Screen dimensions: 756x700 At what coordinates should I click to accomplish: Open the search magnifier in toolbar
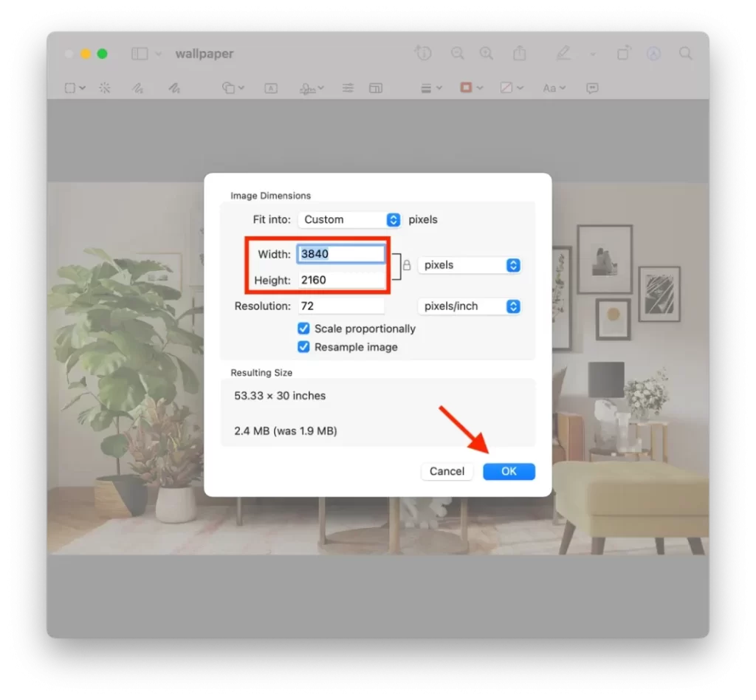685,53
